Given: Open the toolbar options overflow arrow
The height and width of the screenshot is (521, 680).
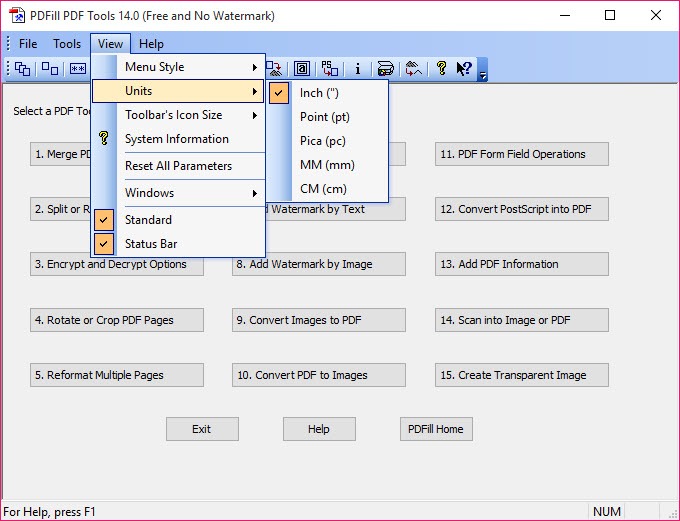Looking at the screenshot, I should 482,69.
